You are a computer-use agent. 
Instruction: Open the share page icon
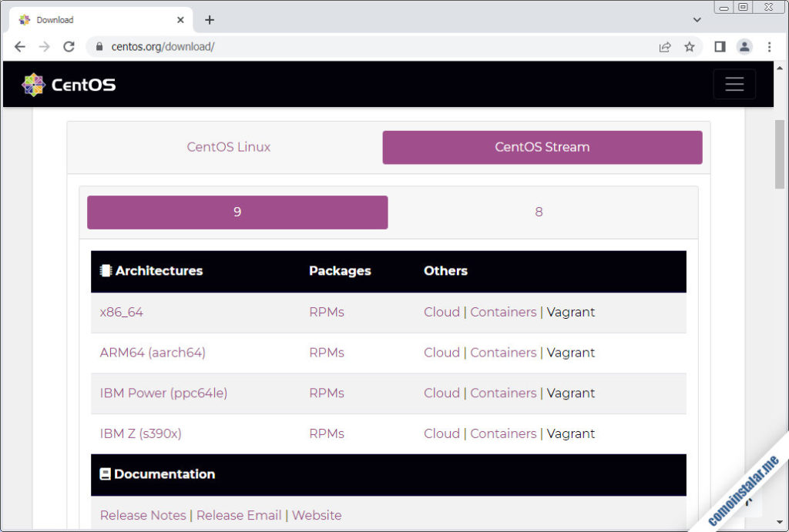(665, 47)
